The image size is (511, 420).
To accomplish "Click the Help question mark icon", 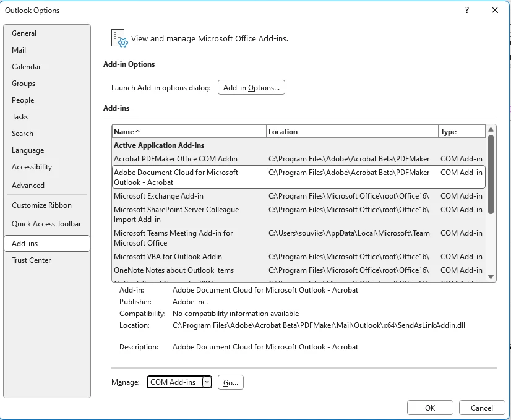I will coord(467,10).
